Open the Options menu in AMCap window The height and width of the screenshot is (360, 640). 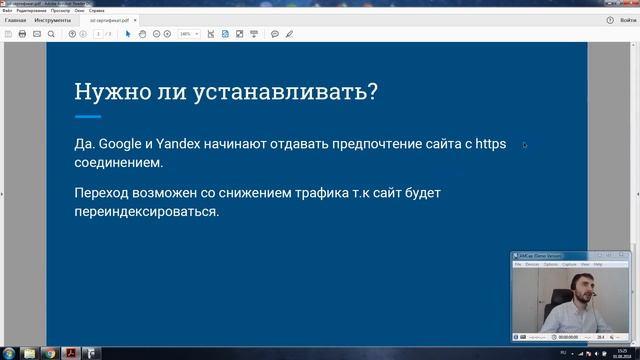[551, 264]
